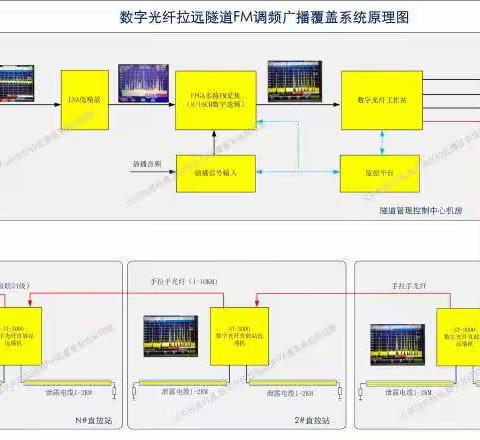The height and width of the screenshot is (440, 480).
Task: Open spectrum thumbnail between FPGA and 数字光纤工作站
Action: coord(295,81)
